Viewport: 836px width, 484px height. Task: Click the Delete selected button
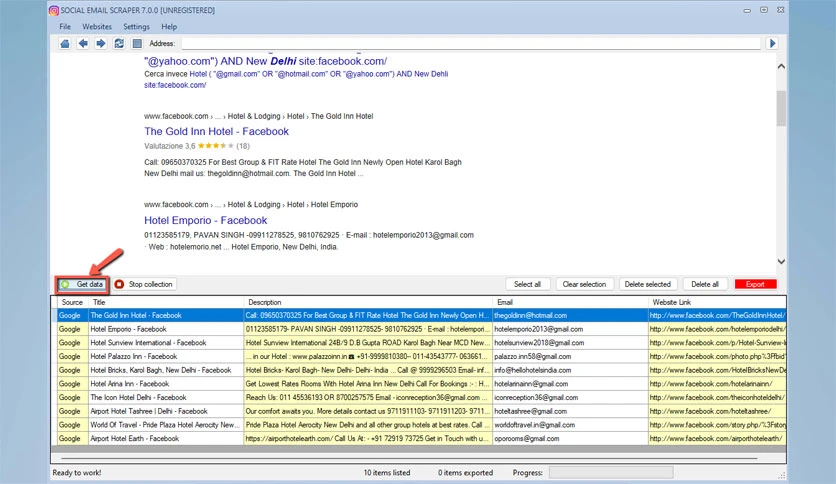(648, 284)
